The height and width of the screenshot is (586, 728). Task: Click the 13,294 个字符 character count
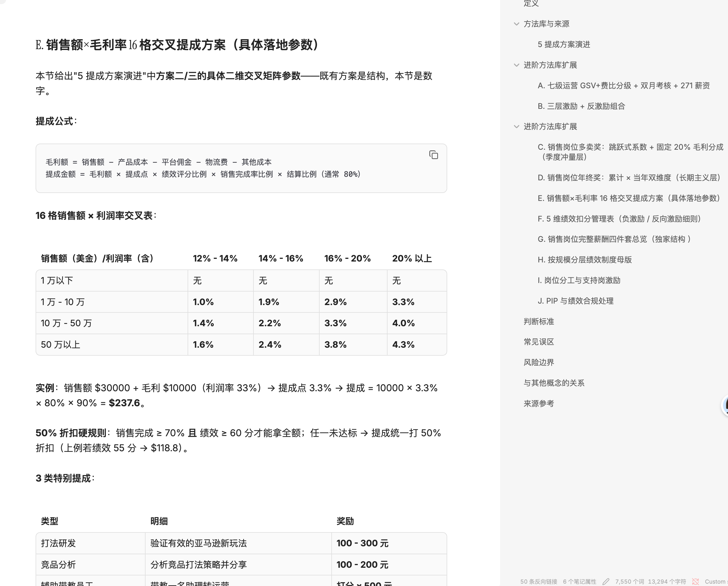(x=667, y=582)
